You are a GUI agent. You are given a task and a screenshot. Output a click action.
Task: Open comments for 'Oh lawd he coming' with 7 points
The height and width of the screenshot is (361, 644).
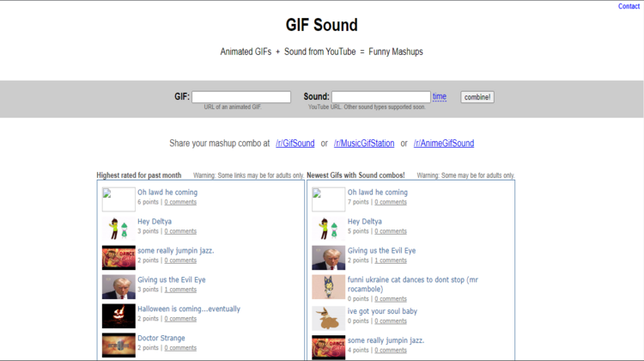tap(391, 202)
